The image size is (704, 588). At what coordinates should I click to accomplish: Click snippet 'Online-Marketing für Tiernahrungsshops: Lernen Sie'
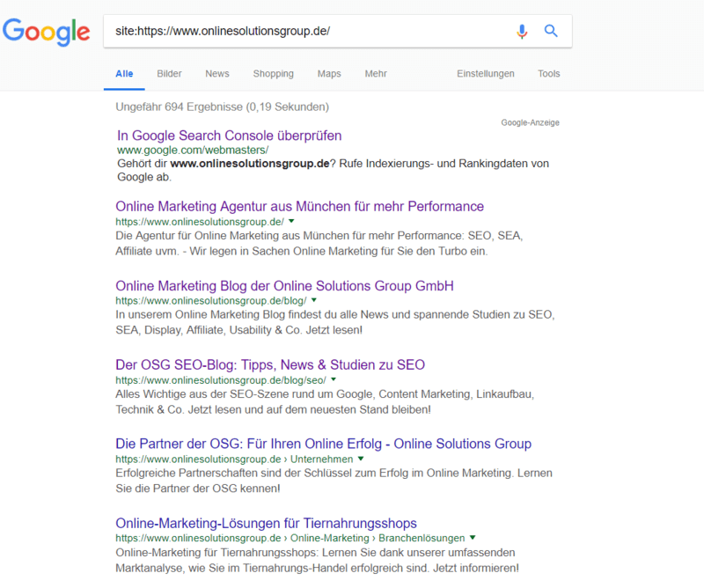317,561
